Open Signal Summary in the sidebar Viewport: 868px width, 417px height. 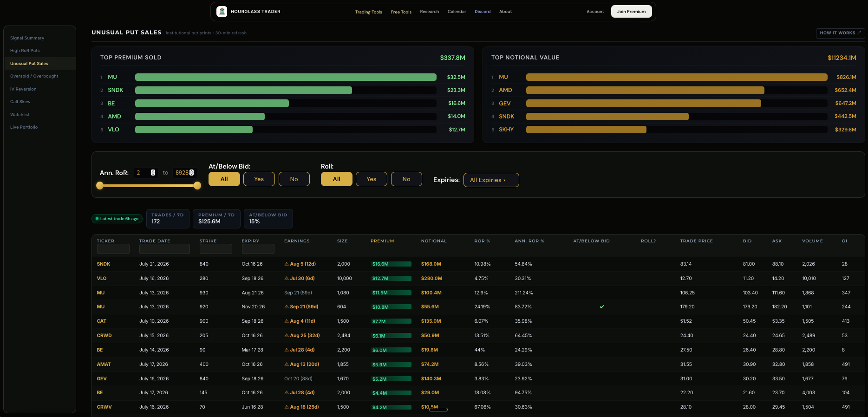27,38
